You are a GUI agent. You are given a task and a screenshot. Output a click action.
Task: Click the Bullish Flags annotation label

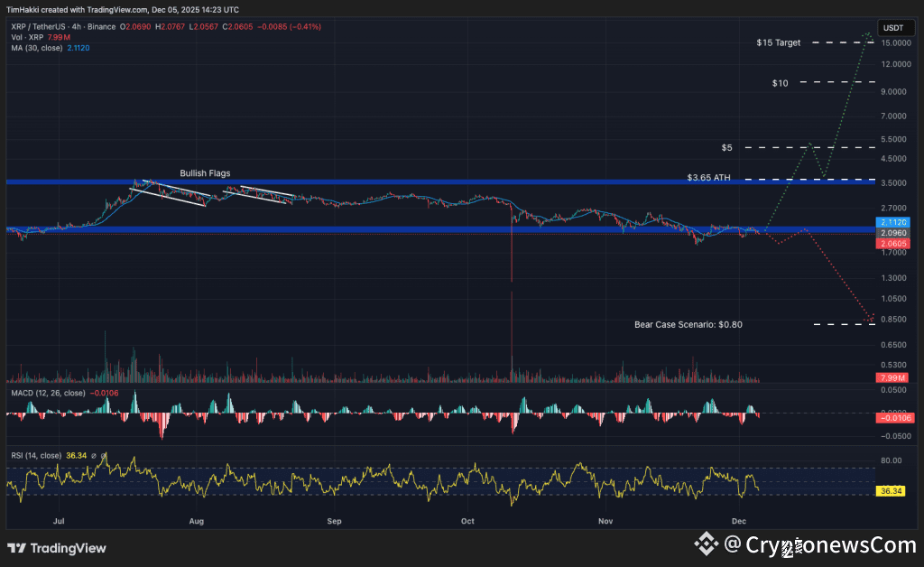pos(205,173)
